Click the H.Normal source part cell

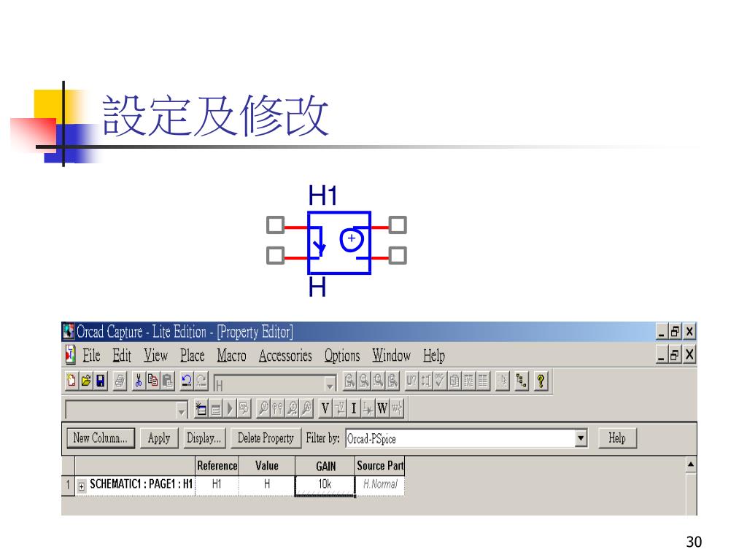(380, 485)
